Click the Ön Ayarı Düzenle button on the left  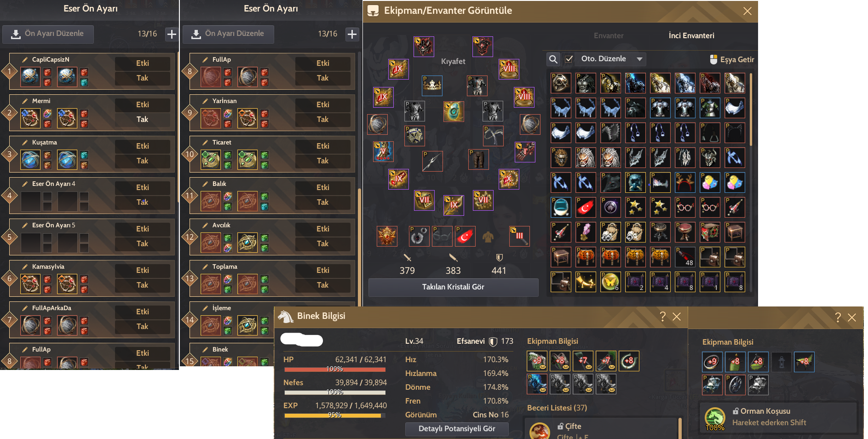click(48, 34)
